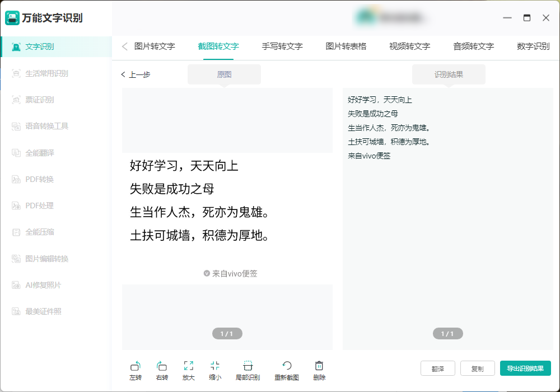The height and width of the screenshot is (392, 560).
Task: Select the rotate left (左转) tool
Action: pyautogui.click(x=135, y=370)
